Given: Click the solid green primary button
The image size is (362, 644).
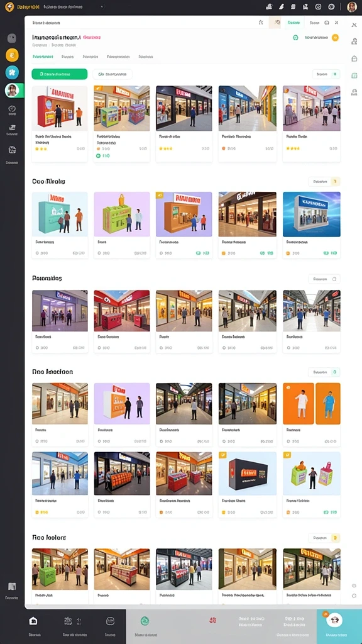Looking at the screenshot, I should click(60, 74).
